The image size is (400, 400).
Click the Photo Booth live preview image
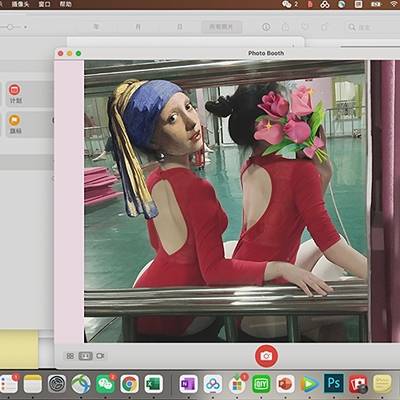(x=226, y=201)
